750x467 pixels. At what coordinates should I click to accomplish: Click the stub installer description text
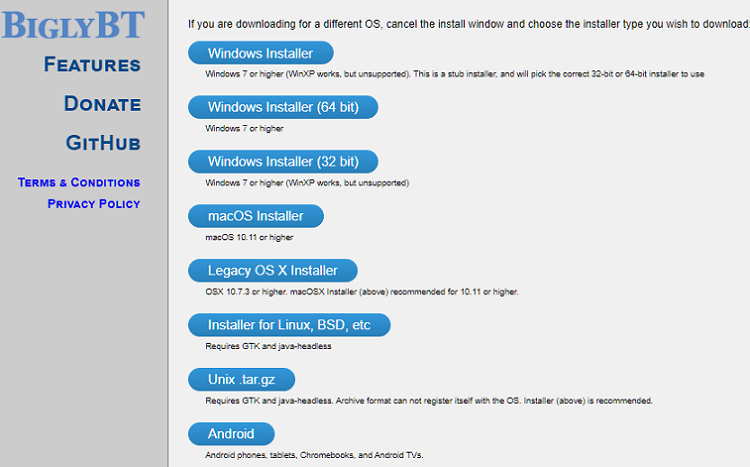[455, 74]
